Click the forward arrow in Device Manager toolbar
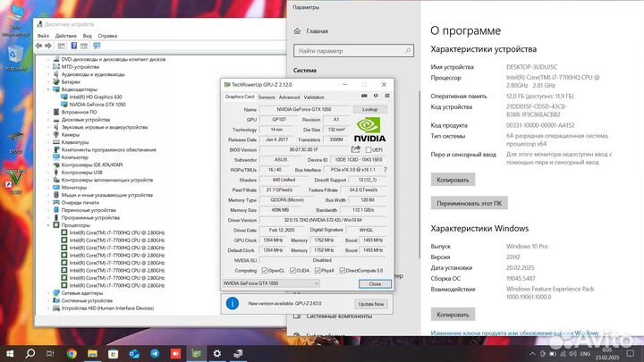Screen dimensions: 644x362 (48, 46)
